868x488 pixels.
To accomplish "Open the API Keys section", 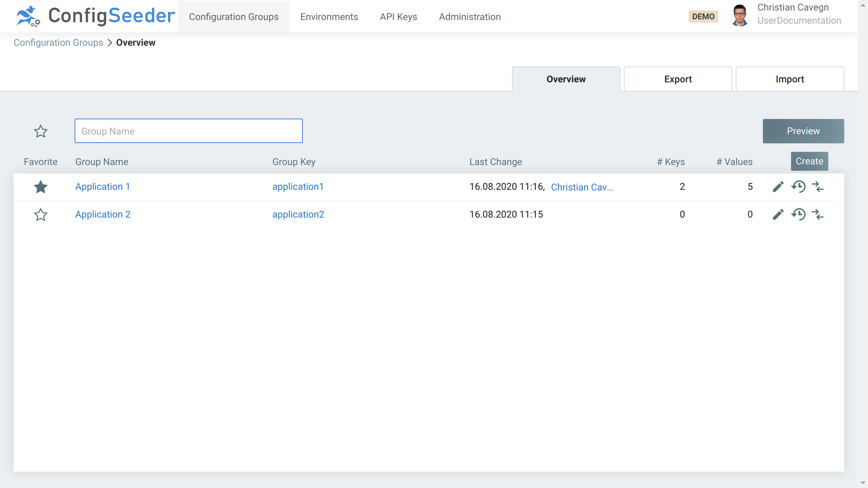I will pyautogui.click(x=398, y=16).
